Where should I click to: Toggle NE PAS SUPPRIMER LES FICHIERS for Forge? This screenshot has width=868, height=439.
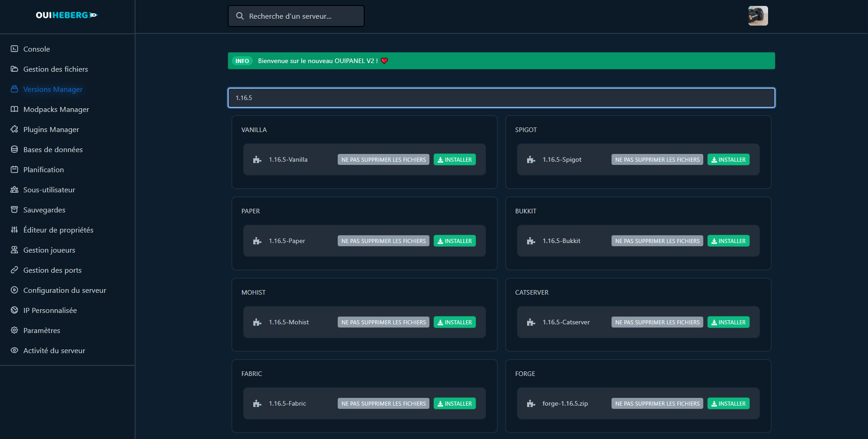(x=657, y=403)
